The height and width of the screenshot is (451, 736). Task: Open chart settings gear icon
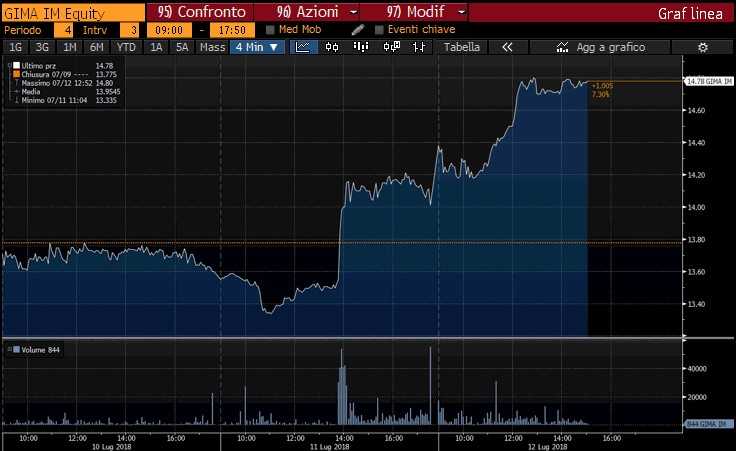point(702,47)
